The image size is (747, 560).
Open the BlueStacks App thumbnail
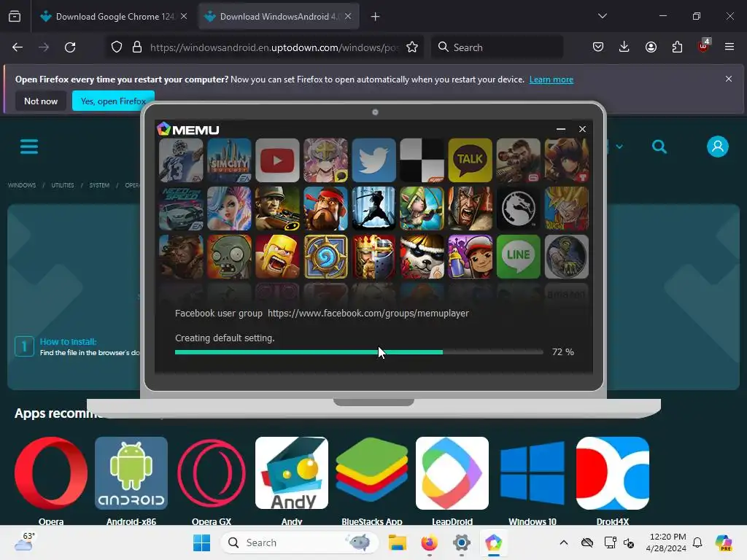click(x=372, y=472)
